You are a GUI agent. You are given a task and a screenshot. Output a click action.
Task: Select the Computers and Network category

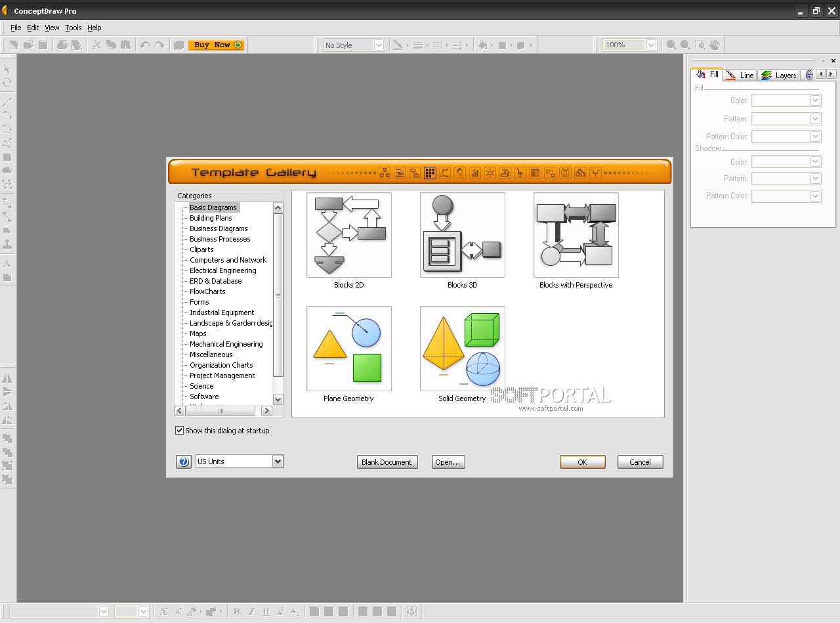[x=228, y=260]
